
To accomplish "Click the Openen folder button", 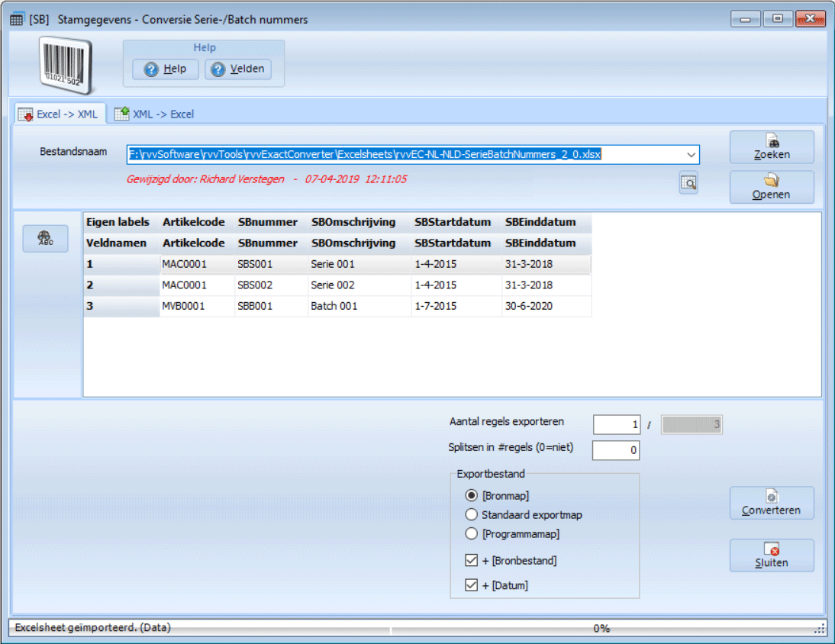I will pos(771,187).
